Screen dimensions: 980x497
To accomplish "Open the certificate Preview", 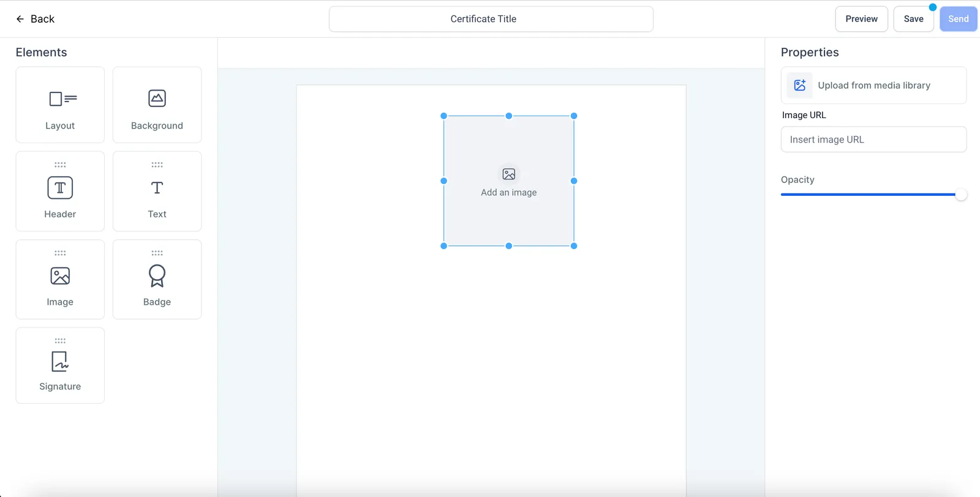I will 861,19.
